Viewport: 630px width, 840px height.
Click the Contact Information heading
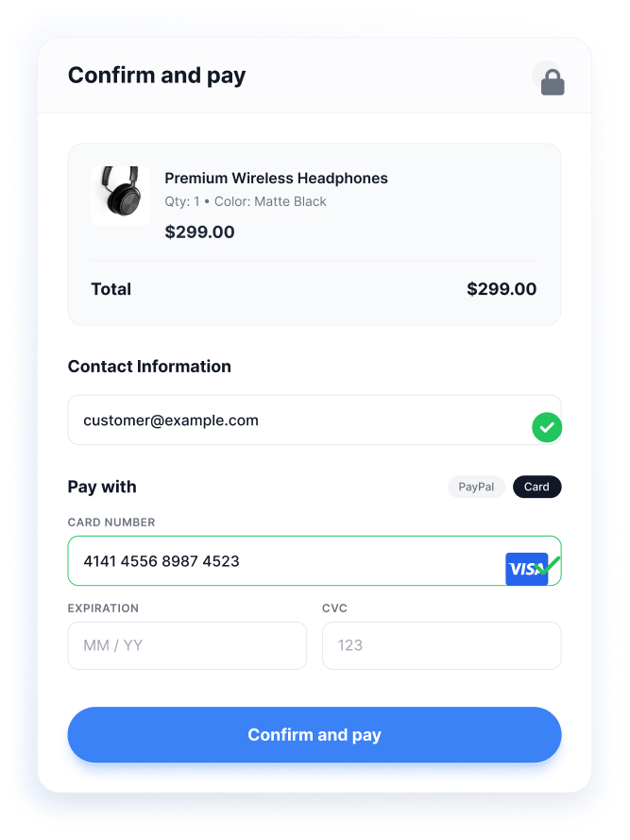pyautogui.click(x=148, y=367)
